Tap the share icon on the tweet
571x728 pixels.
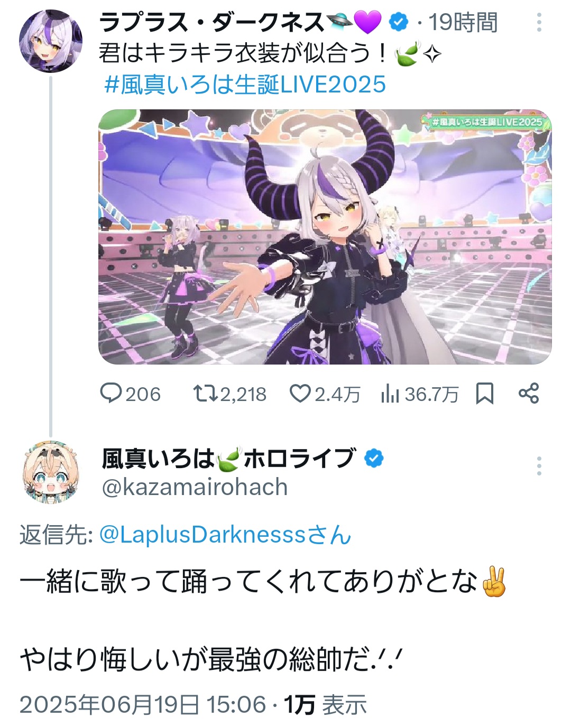529,394
